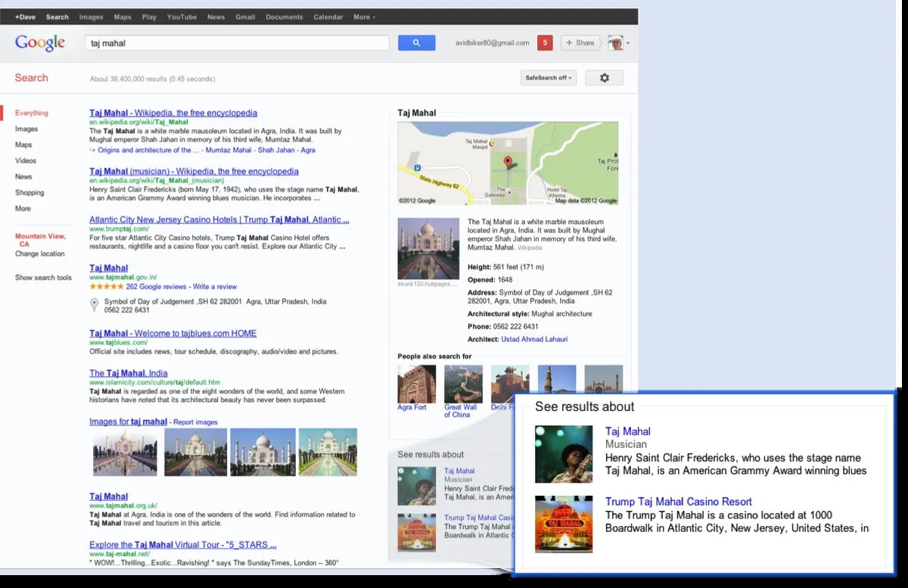This screenshot has width=908, height=588.
Task: Focus the search box containing taj mahal
Action: [237, 43]
